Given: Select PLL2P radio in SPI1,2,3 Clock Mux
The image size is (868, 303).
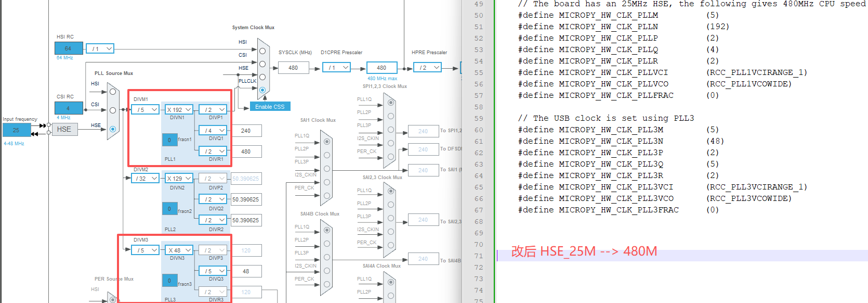Looking at the screenshot, I should click(390, 116).
